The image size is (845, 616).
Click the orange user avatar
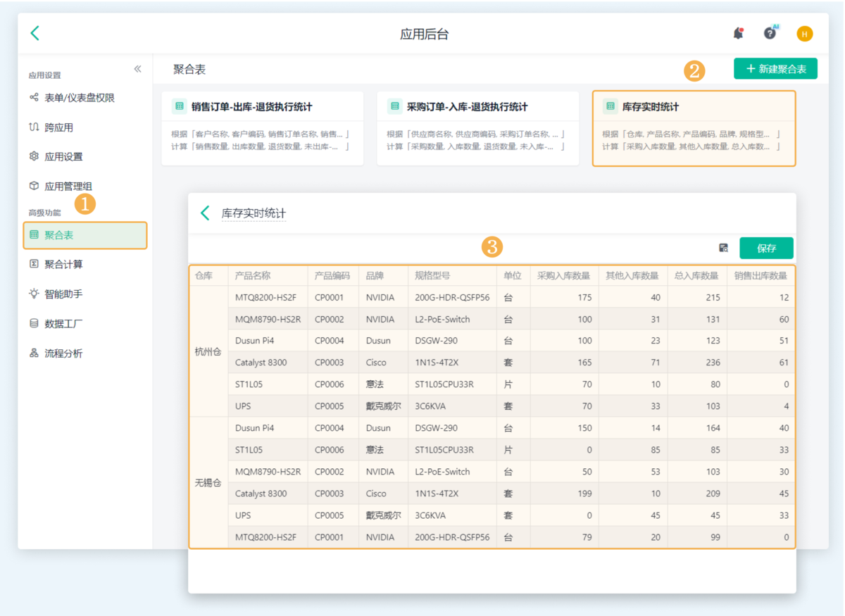pyautogui.click(x=804, y=34)
